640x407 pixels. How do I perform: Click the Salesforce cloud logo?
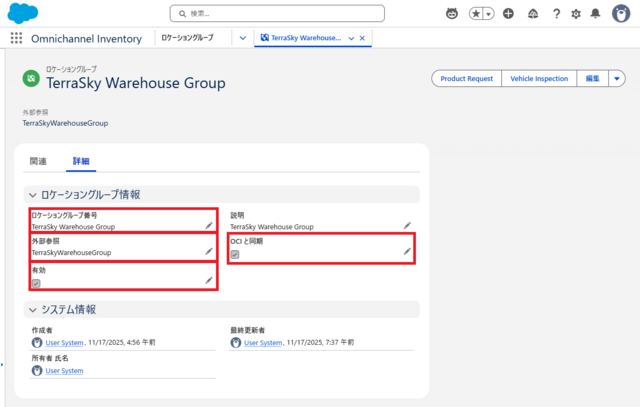tap(22, 13)
